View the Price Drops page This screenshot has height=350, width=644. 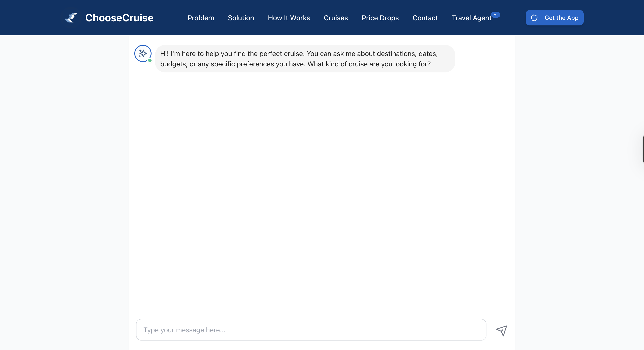[380, 18]
